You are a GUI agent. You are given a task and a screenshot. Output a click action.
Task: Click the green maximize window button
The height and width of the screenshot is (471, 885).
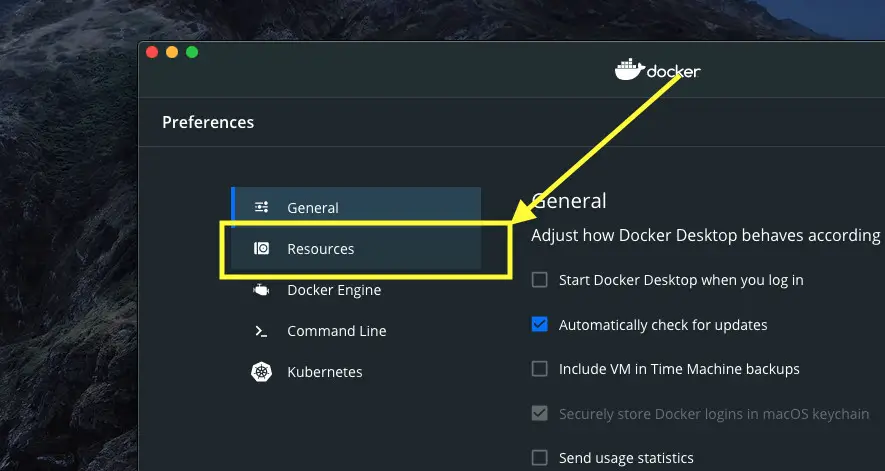(x=192, y=53)
